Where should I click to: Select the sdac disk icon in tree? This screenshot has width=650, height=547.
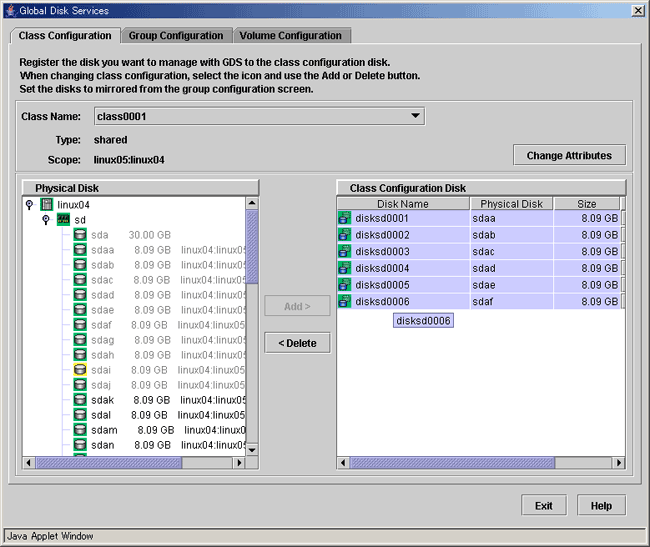pyautogui.click(x=80, y=280)
